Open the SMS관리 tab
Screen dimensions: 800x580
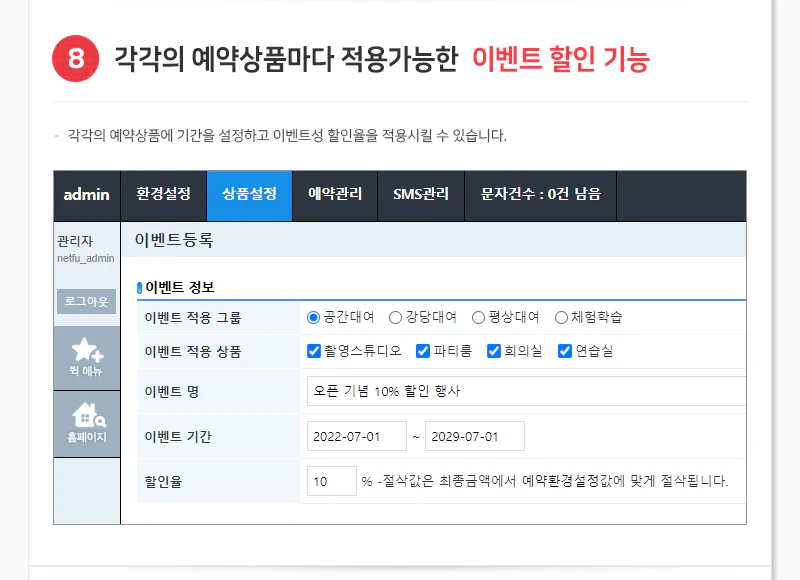[421, 196]
